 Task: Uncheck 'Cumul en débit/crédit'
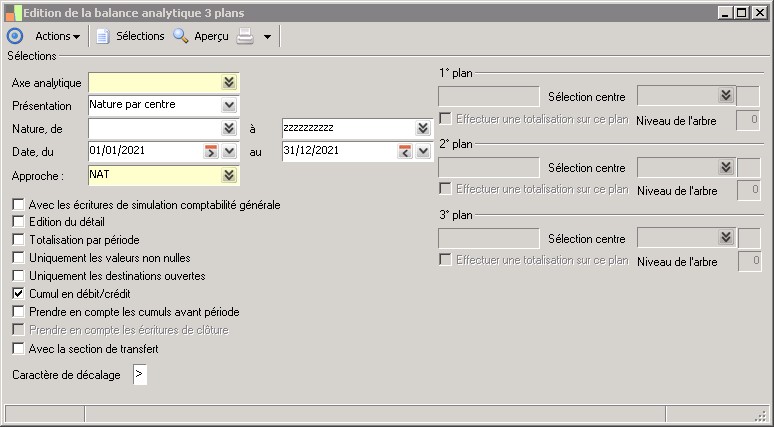pos(19,294)
